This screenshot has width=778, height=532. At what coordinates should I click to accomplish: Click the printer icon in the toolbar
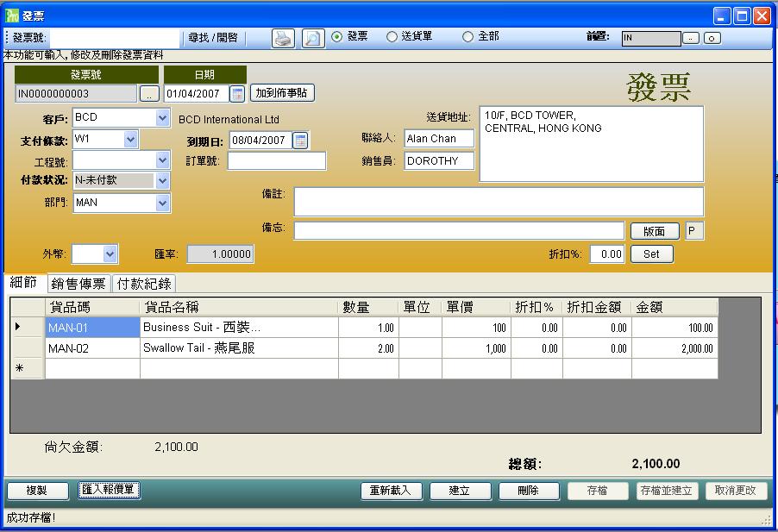pos(283,38)
